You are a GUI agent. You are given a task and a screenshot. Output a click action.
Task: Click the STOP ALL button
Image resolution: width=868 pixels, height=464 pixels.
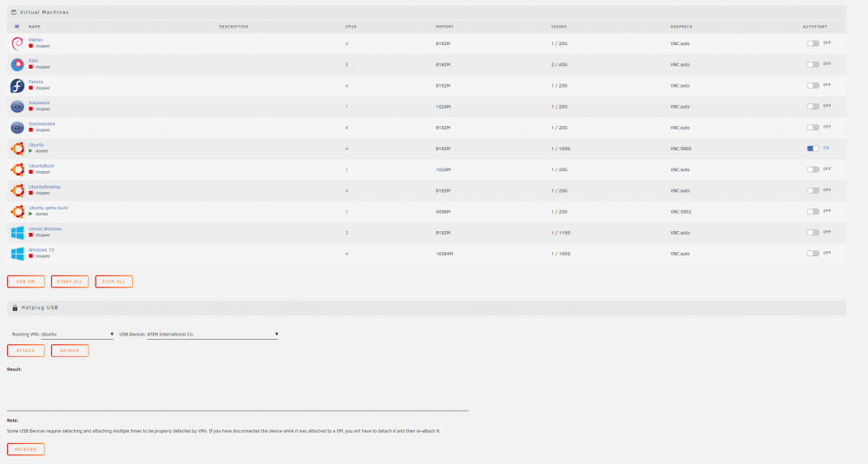click(x=114, y=282)
